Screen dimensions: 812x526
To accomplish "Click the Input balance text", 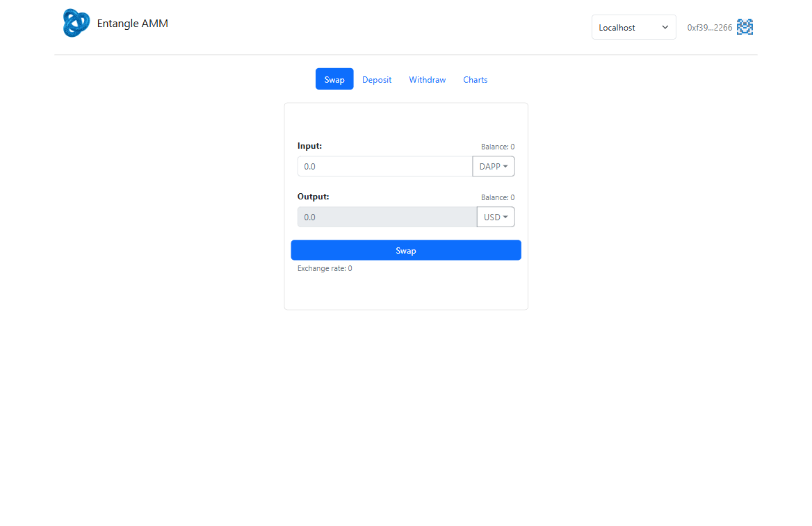I will [x=497, y=147].
